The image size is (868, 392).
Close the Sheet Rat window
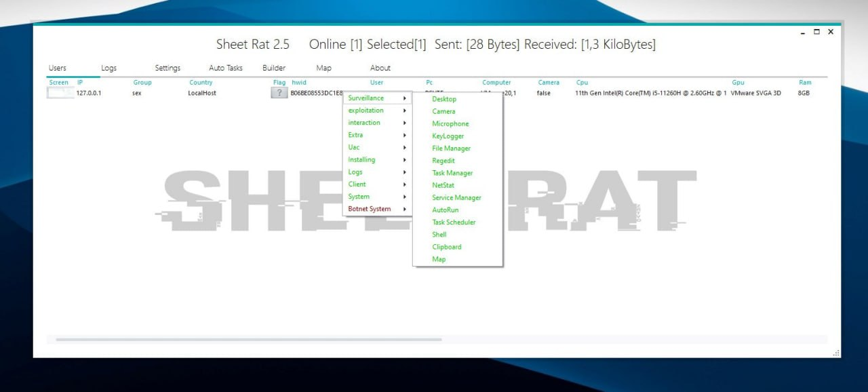[x=831, y=31]
